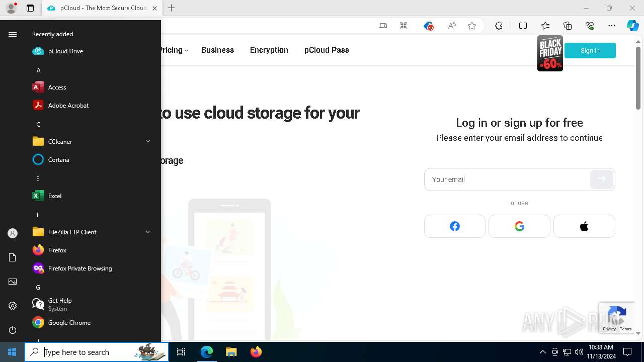The image size is (644, 362).
Task: Click the reCAPTCHA Privacy link
Action: pos(609,329)
